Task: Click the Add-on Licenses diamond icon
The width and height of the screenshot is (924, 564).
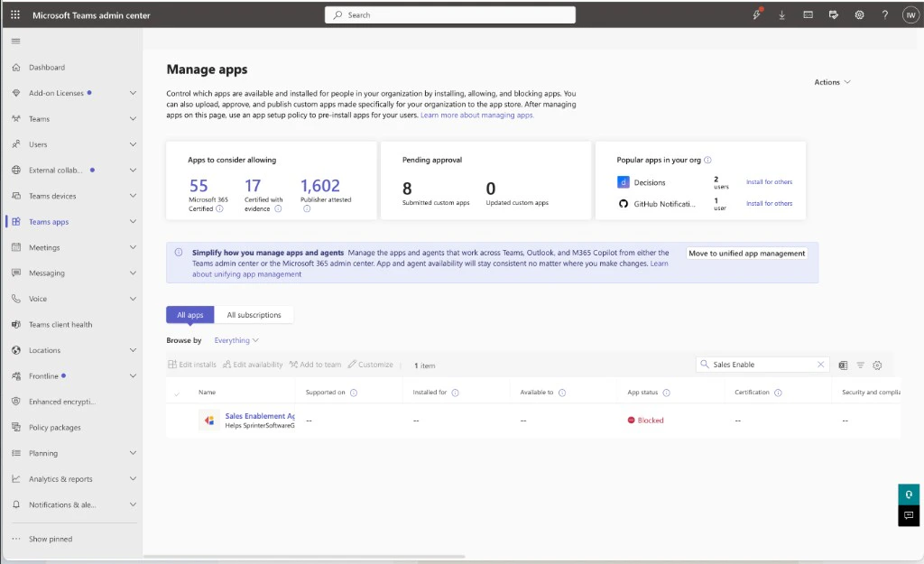Action: coord(16,93)
